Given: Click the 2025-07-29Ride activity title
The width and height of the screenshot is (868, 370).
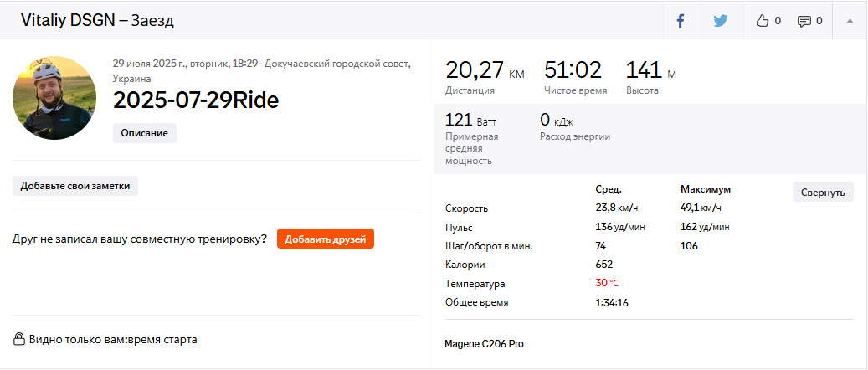Looking at the screenshot, I should pyautogui.click(x=196, y=100).
